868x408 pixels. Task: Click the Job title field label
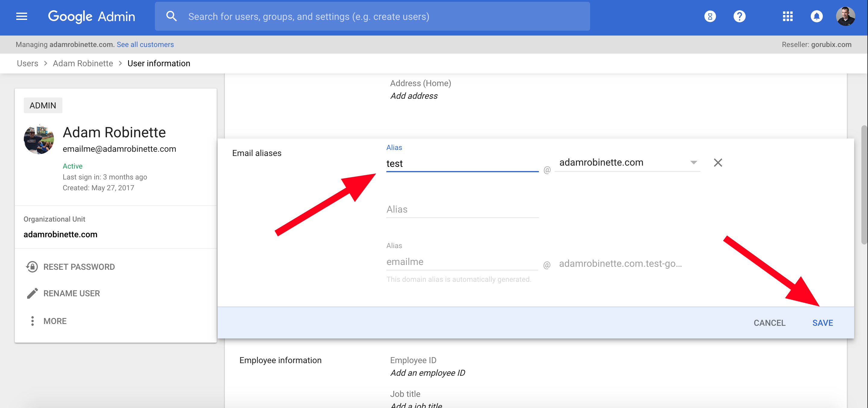(x=405, y=394)
